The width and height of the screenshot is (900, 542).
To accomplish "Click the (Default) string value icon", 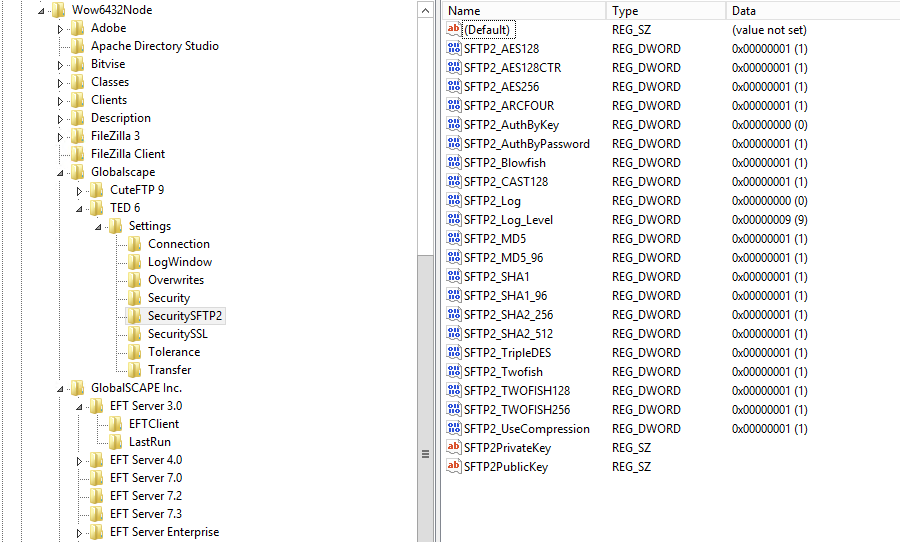I will (x=453, y=29).
